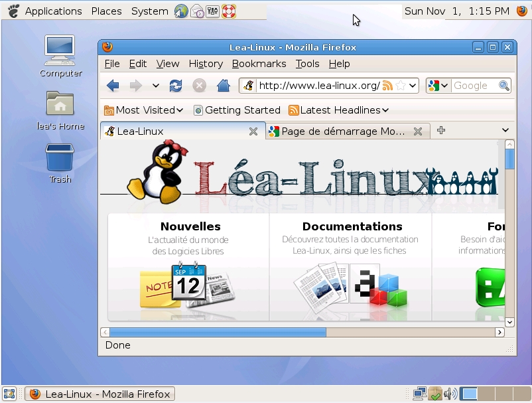This screenshot has height=403, width=532.
Task: Click the Back navigation arrow
Action: tap(113, 86)
